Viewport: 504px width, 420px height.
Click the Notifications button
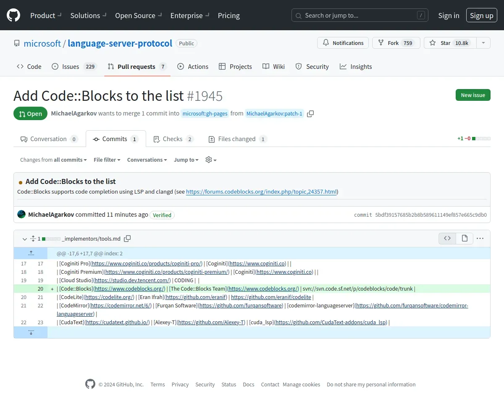[343, 43]
